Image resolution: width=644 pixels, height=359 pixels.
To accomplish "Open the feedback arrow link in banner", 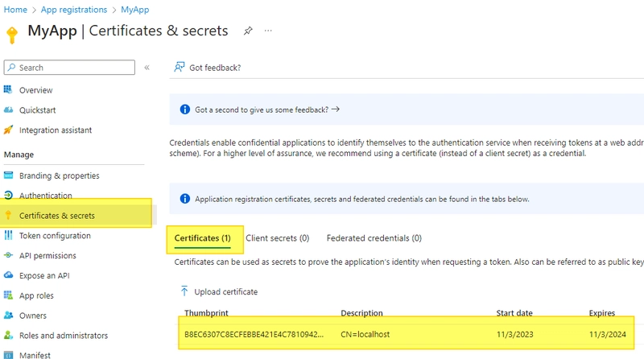I will click(x=336, y=109).
